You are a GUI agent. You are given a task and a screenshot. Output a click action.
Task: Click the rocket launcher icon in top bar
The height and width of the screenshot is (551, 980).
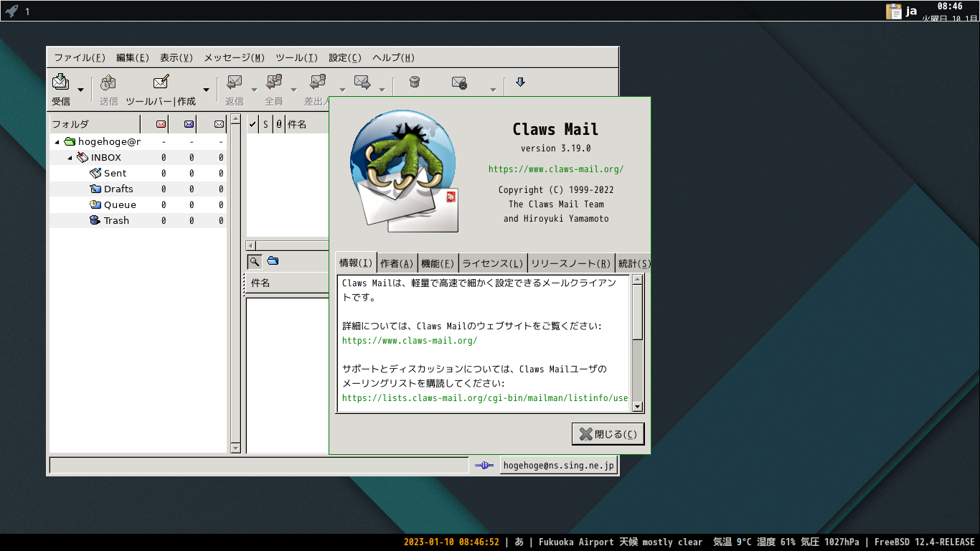[11, 11]
